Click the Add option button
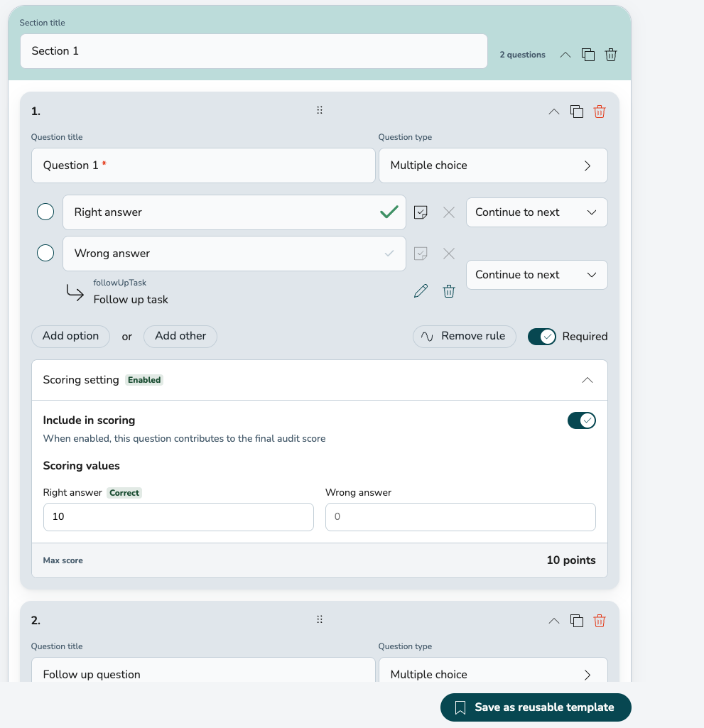 click(70, 336)
